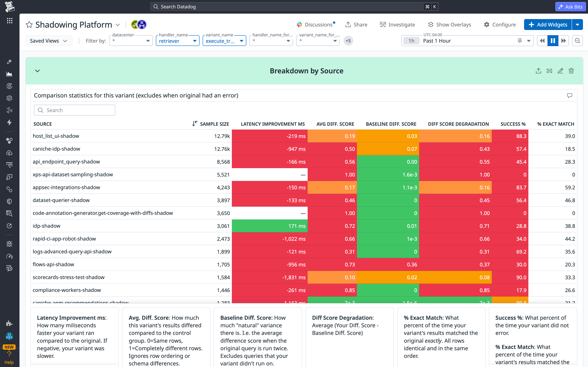Image resolution: width=588 pixels, height=367 pixels.
Task: Click the export icon on Breakdown by Source
Action: (539, 71)
